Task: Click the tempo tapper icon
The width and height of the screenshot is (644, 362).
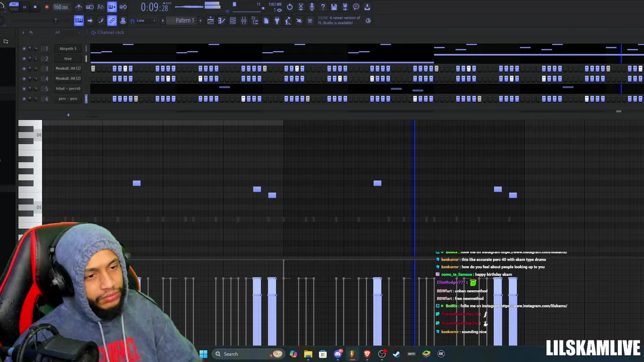Action: [x=288, y=21]
